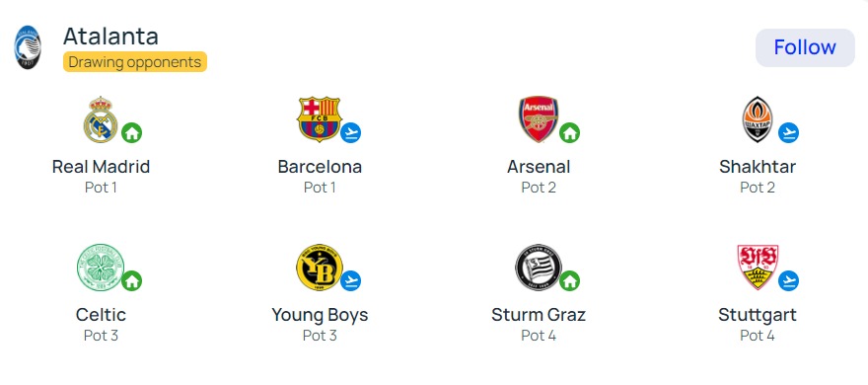
Task: Select the Barcelona club badge
Action: pyautogui.click(x=320, y=119)
